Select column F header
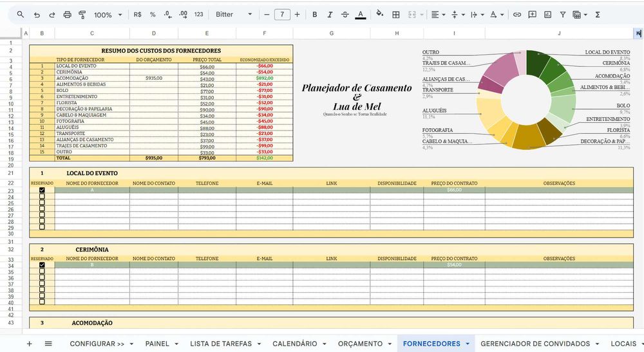Screen dimensions: 644x352 click(x=265, y=33)
